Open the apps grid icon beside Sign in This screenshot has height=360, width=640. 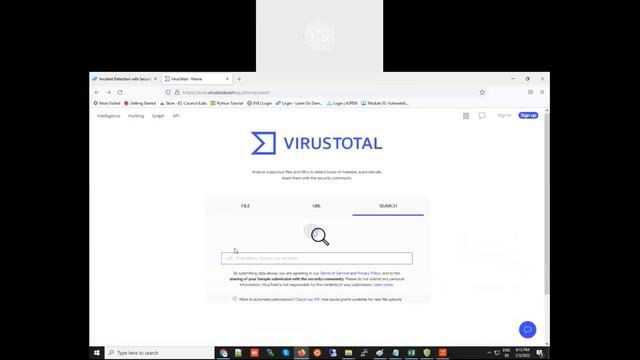[466, 116]
